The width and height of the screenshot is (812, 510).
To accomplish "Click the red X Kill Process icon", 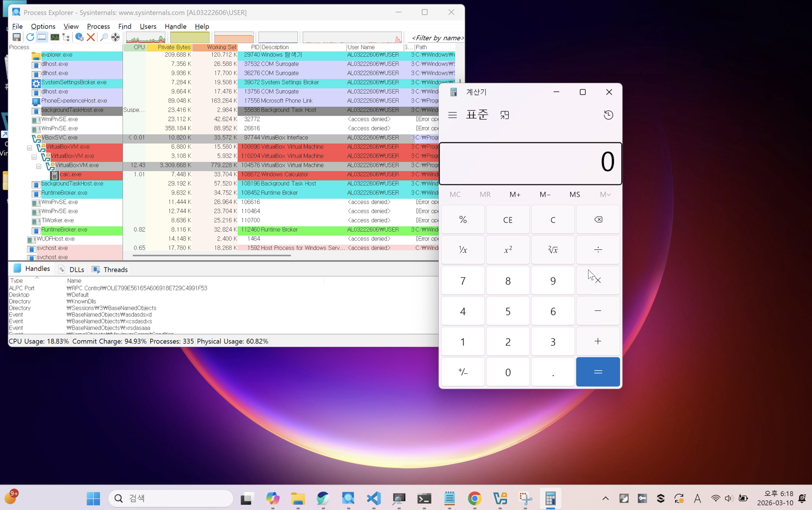I will point(91,37).
